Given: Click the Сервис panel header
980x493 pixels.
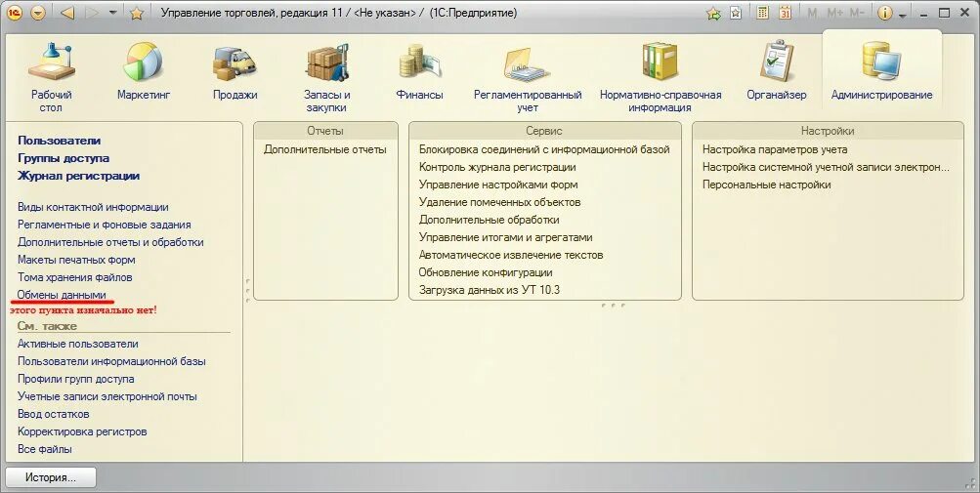Looking at the screenshot, I should point(544,131).
